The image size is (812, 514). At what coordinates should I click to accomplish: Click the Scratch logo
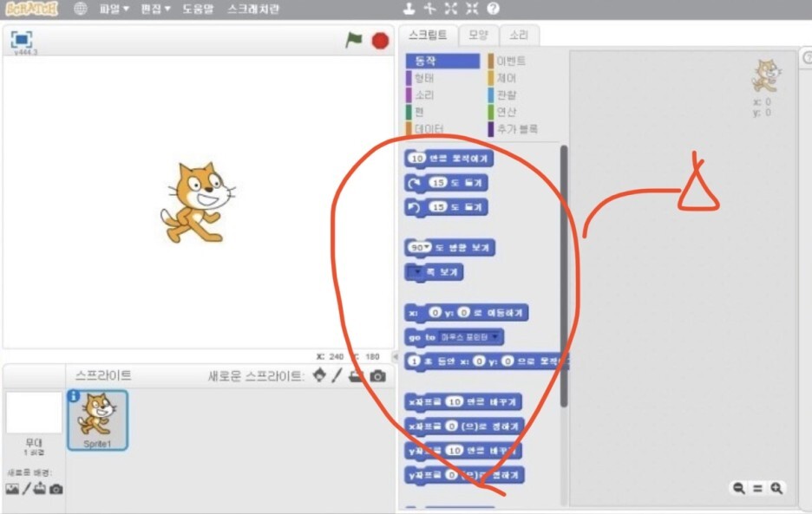pyautogui.click(x=31, y=9)
